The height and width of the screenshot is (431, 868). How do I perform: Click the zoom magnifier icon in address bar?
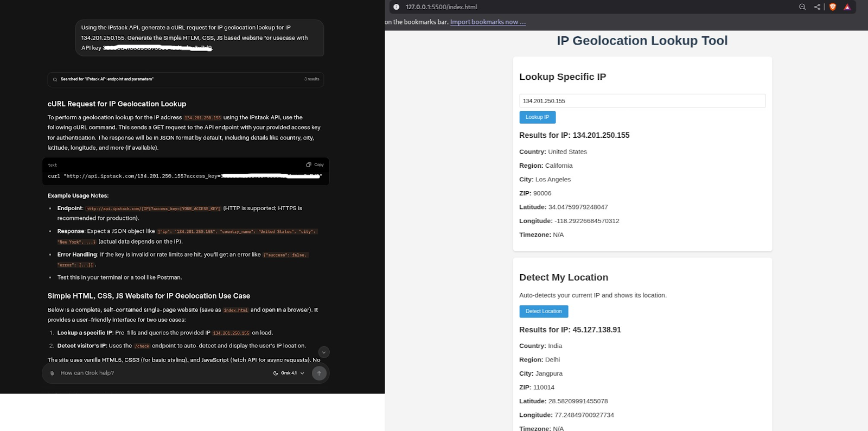(x=802, y=7)
